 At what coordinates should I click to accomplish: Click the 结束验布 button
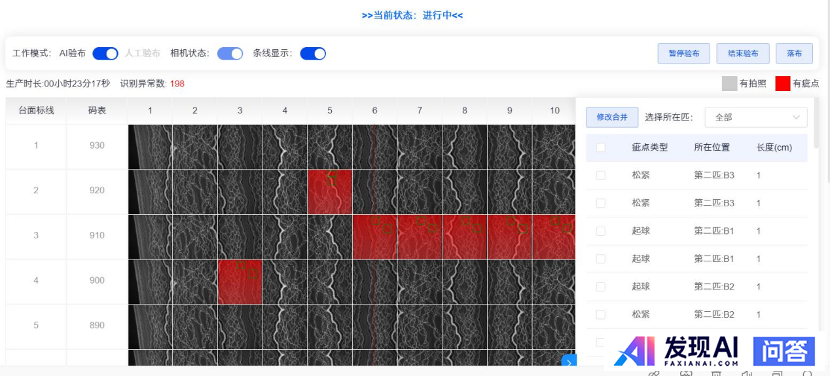tap(743, 53)
